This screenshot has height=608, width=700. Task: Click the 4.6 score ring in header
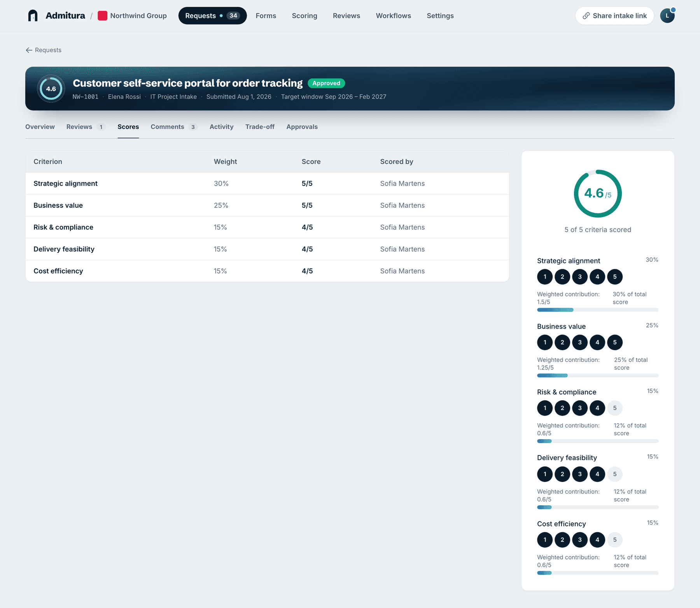(51, 89)
